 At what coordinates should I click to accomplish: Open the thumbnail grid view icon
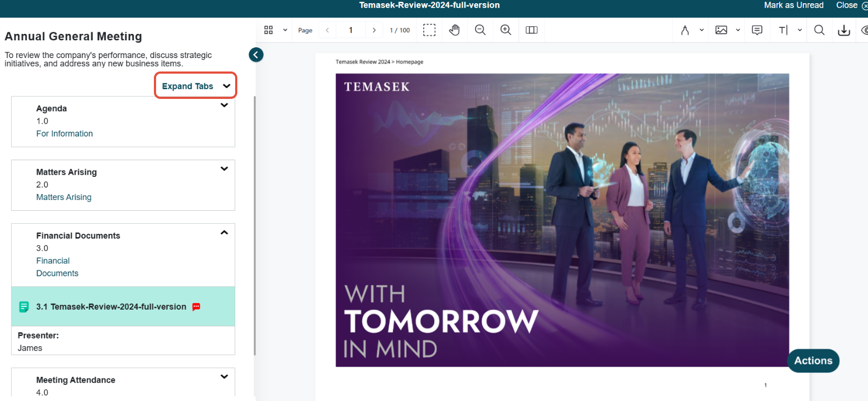[269, 30]
